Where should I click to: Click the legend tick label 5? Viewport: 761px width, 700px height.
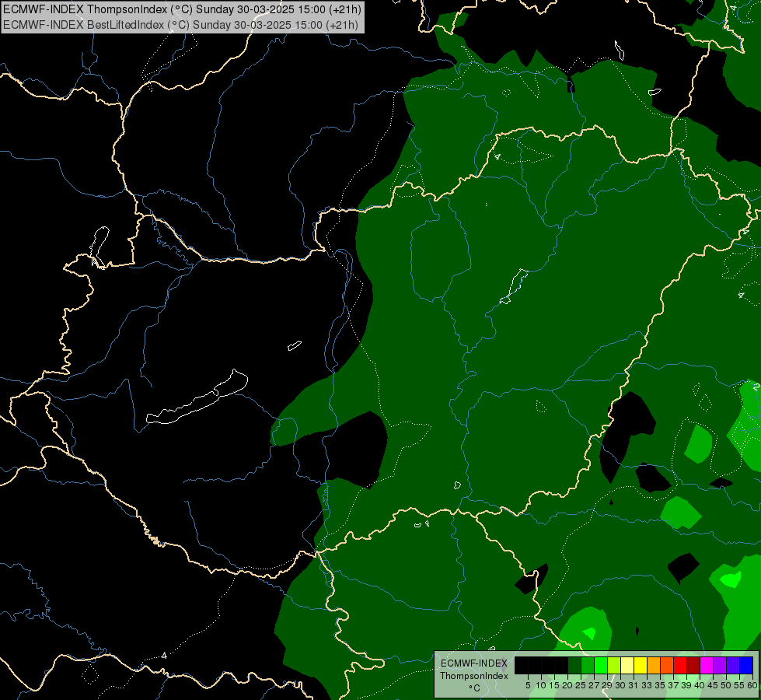528,685
